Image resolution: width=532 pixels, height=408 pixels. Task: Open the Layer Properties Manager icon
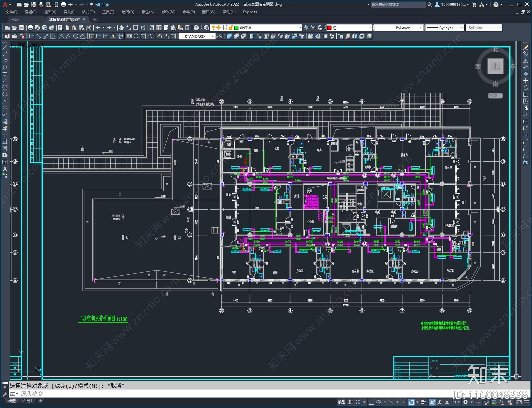point(206,28)
